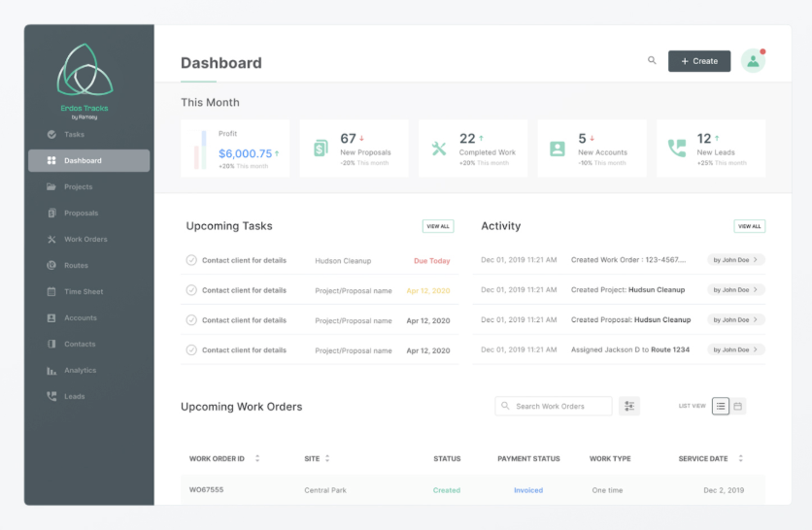
Task: Mark the last upcoming task complete
Action: click(191, 349)
